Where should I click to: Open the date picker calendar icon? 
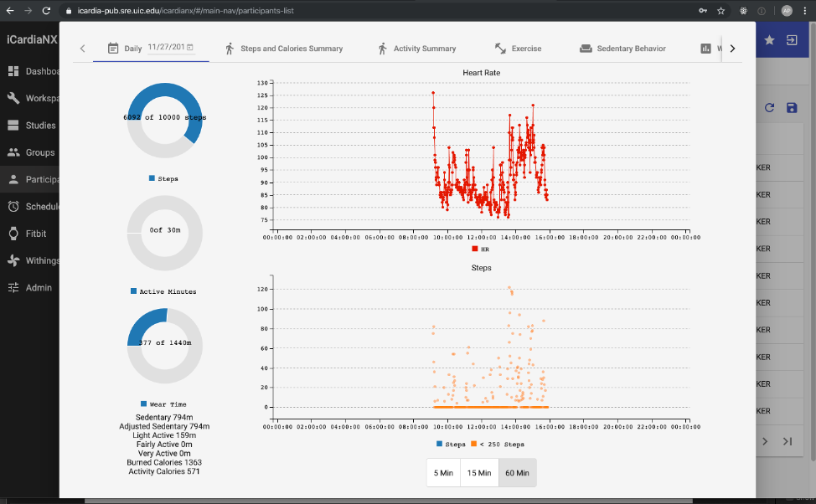click(x=190, y=48)
